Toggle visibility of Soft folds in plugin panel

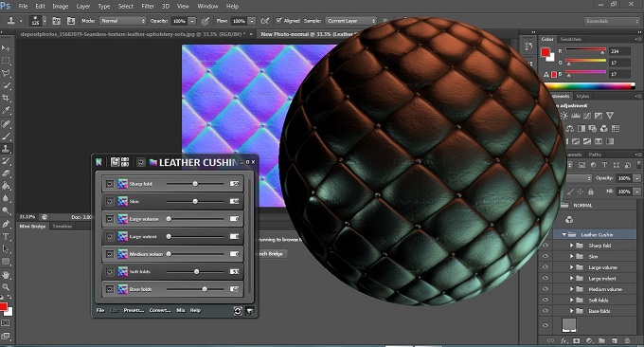(x=110, y=272)
